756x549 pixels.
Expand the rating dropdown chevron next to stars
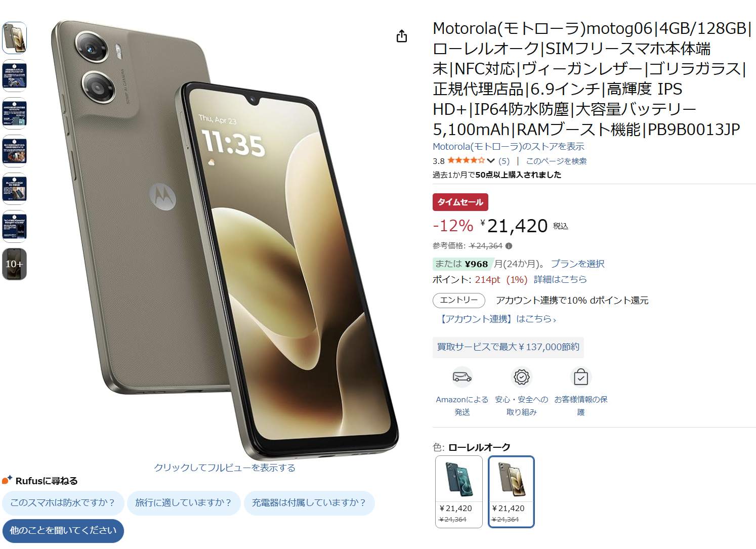491,161
